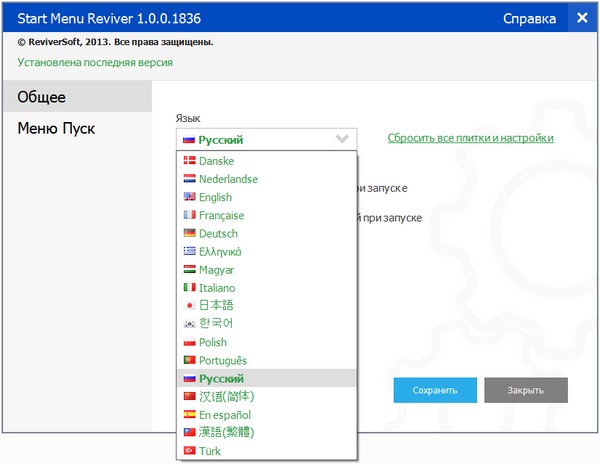Choose Française from the language list
The image size is (600, 464).
[x=221, y=215]
